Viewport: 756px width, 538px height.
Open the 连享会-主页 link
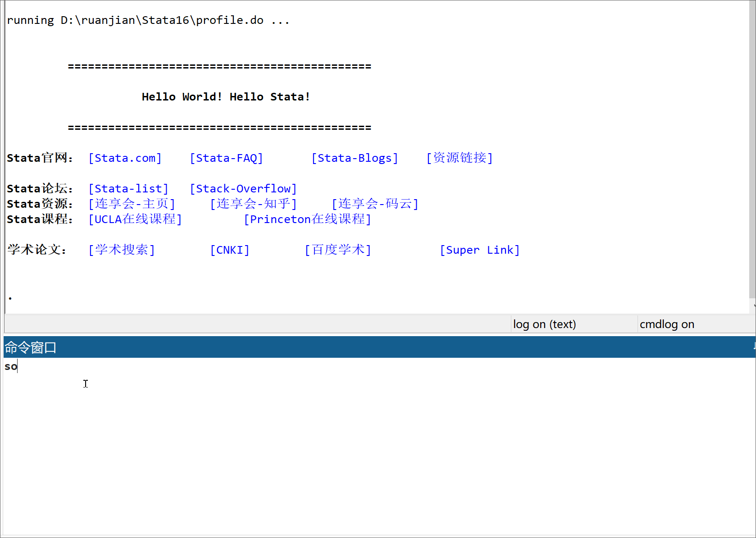132,204
